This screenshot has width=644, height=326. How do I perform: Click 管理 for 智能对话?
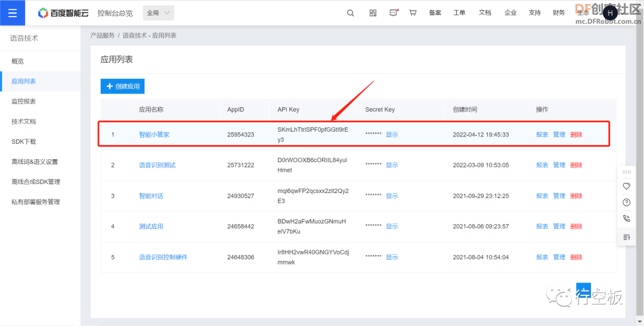(559, 196)
